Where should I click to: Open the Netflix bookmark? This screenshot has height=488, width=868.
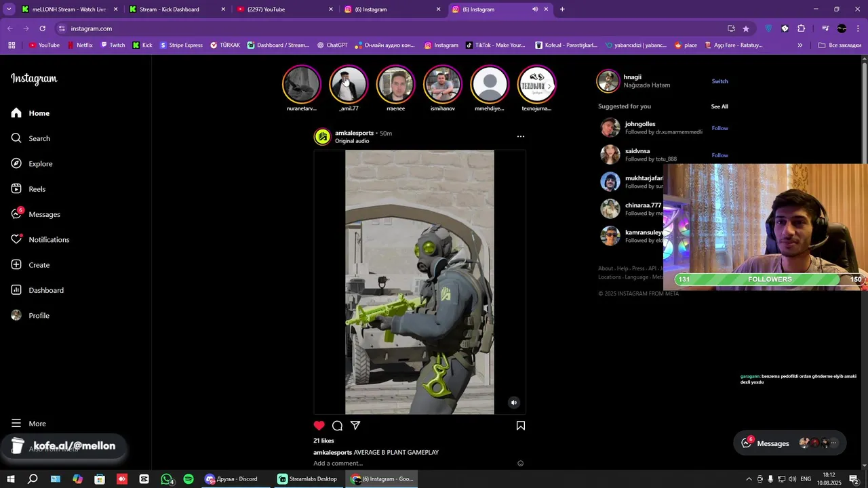click(x=80, y=45)
